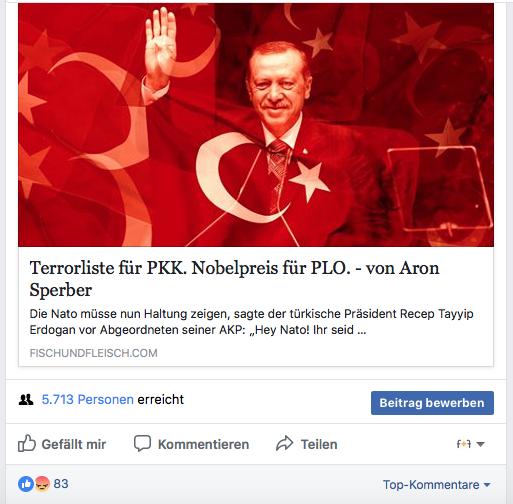This screenshot has height=504, width=513.
Task: Click the Beitrag bewerben button
Action: coord(432,403)
